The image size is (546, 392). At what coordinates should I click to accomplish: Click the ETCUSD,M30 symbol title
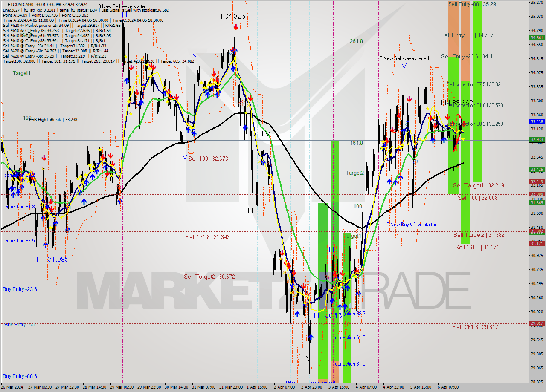point(21,4)
